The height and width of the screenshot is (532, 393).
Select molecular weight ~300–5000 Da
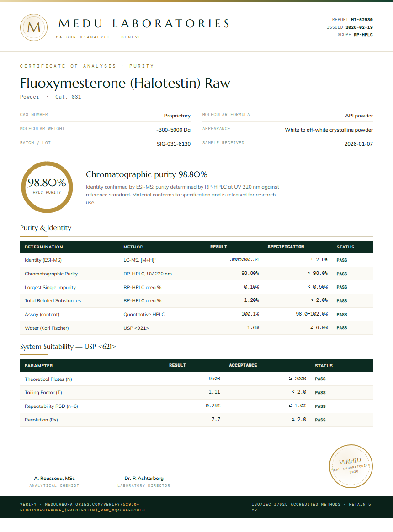[x=173, y=130]
